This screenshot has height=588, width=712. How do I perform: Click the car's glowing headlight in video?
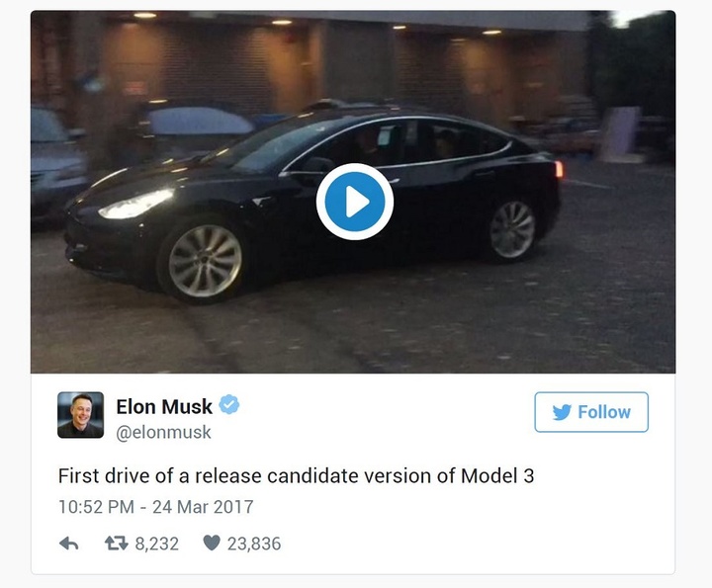click(x=136, y=205)
